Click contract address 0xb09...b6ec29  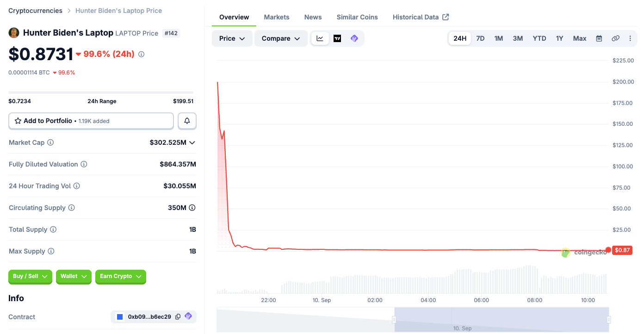(x=149, y=317)
